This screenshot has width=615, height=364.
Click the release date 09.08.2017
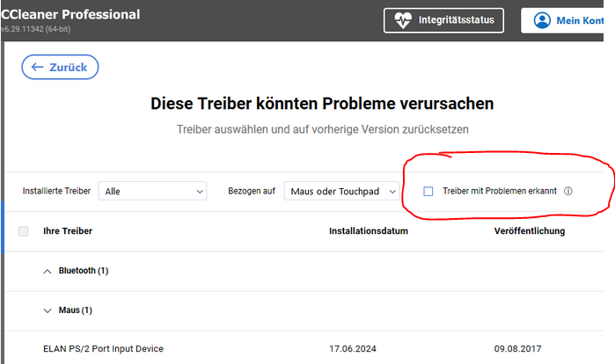518,349
